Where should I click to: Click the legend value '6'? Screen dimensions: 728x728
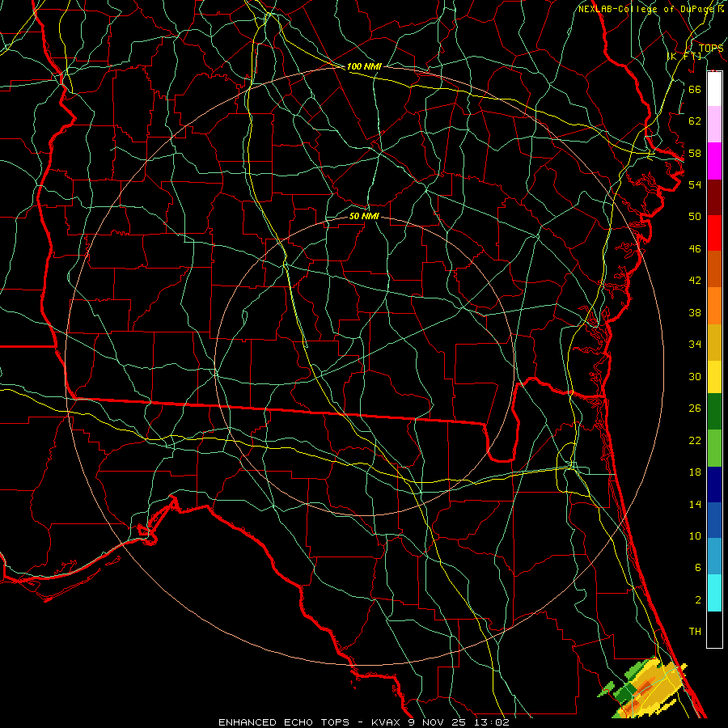click(x=697, y=568)
